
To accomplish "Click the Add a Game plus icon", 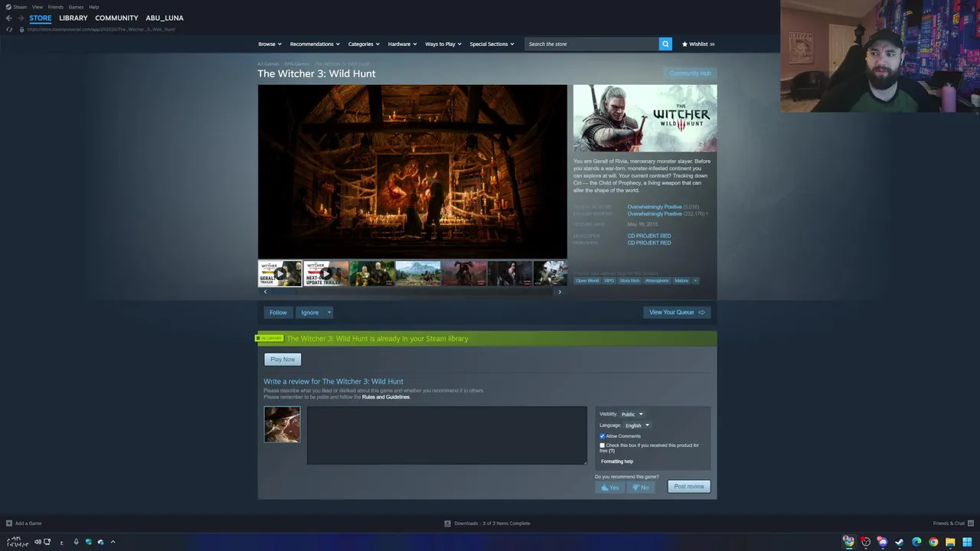I will pyautogui.click(x=9, y=523).
